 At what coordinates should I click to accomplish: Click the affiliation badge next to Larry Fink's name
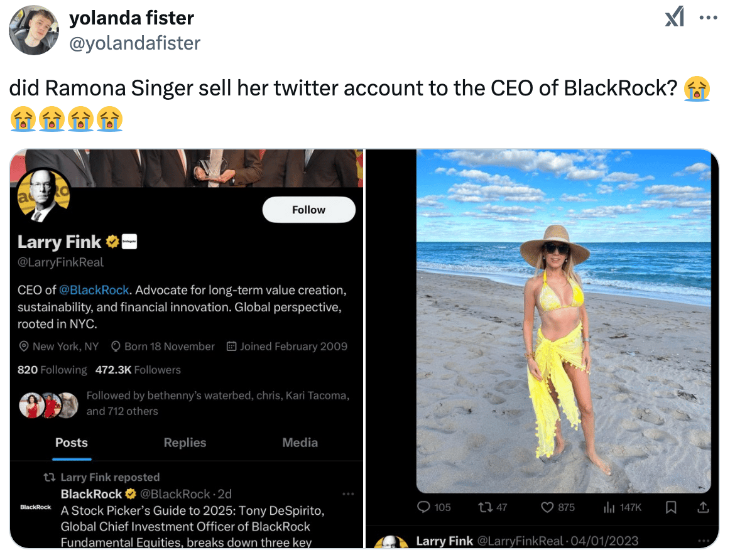pyautogui.click(x=128, y=242)
